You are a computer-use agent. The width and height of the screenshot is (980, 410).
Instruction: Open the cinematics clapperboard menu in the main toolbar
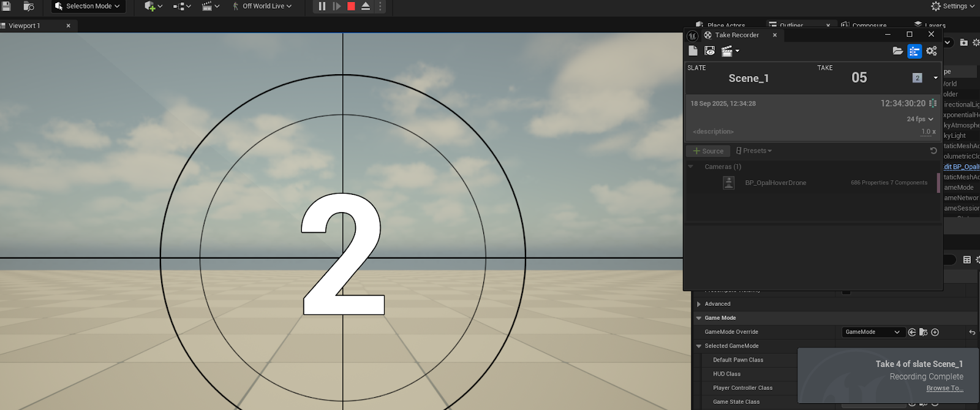pyautogui.click(x=211, y=6)
